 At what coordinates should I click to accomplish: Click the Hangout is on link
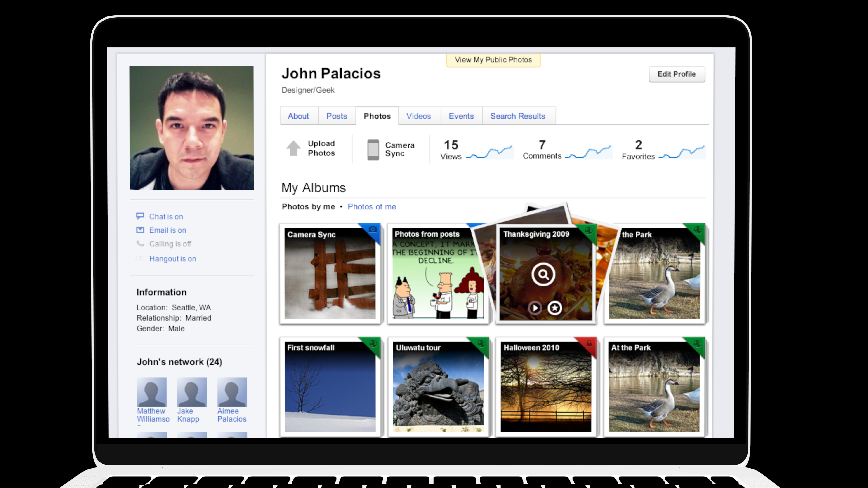pyautogui.click(x=172, y=259)
